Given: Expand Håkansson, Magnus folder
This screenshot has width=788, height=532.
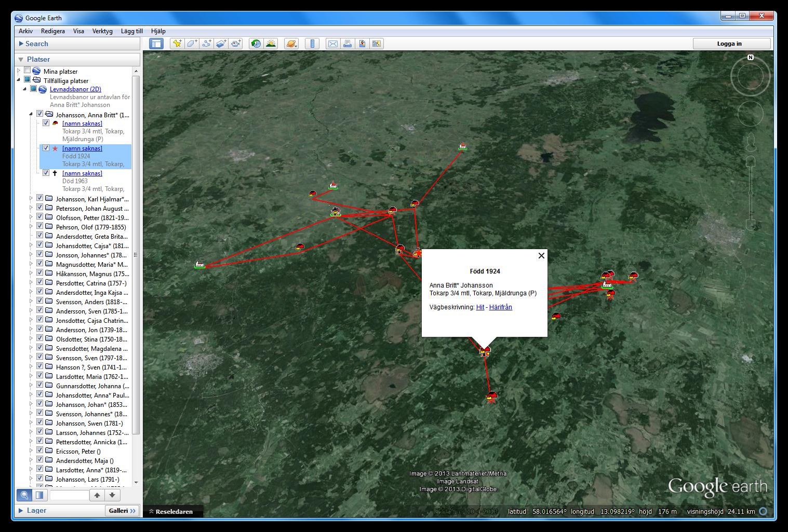Looking at the screenshot, I should (31, 274).
